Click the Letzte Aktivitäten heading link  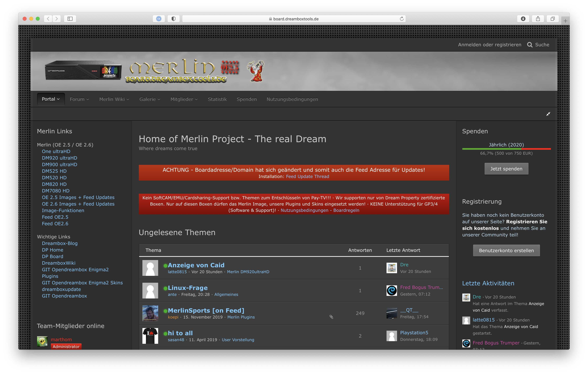(488, 283)
